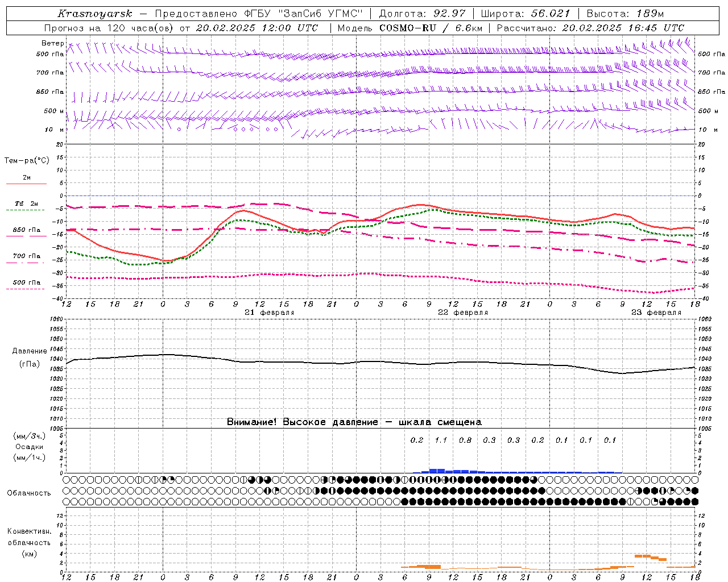Viewport: 728px width, 582px height.
Task: Select forecast start time "20.02.2025 12:00 UTC"
Action: [257, 28]
